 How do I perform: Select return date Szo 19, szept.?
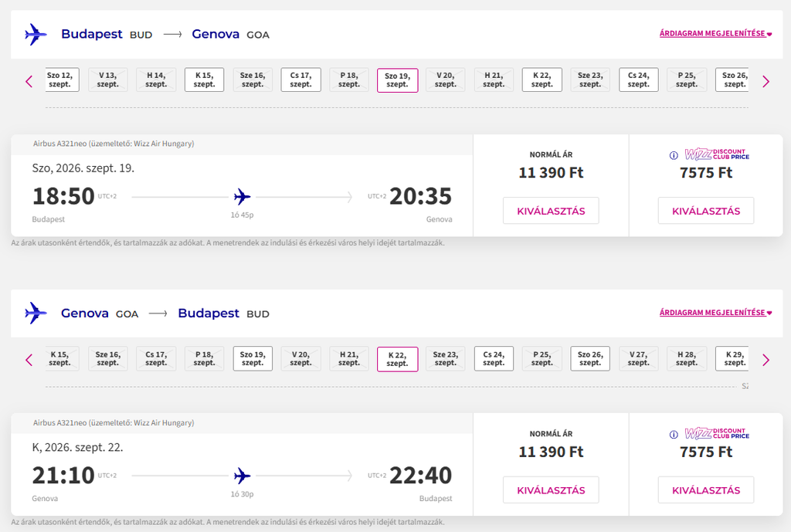point(253,358)
